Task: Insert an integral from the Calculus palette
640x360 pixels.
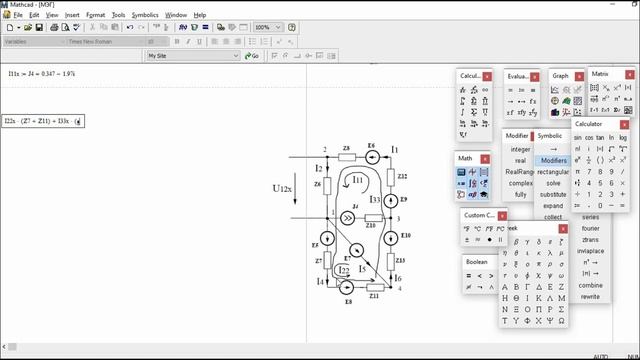Action: (x=462, y=112)
